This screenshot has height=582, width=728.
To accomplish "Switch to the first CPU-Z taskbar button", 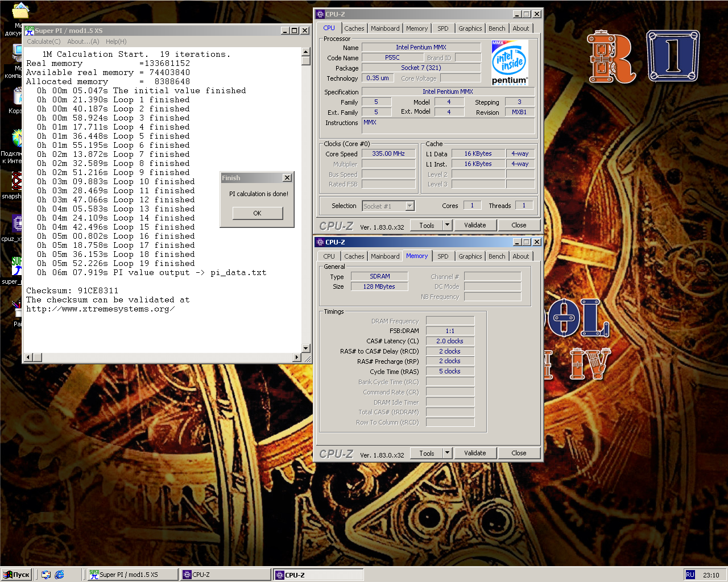I will point(226,575).
